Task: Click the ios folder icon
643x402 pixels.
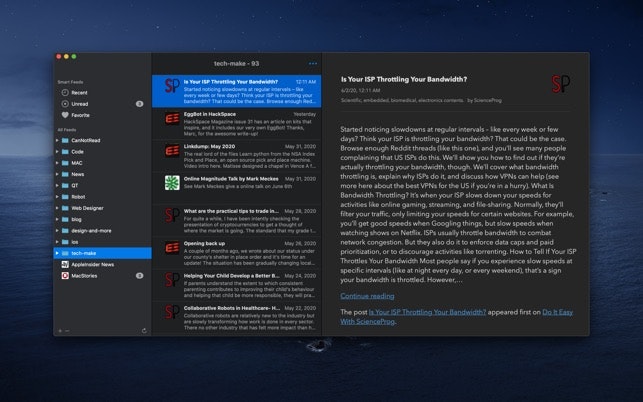Action: (65, 242)
